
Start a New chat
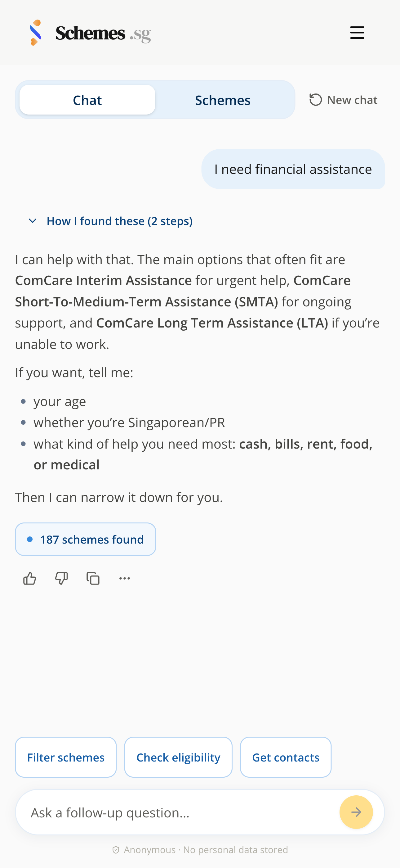coord(344,100)
